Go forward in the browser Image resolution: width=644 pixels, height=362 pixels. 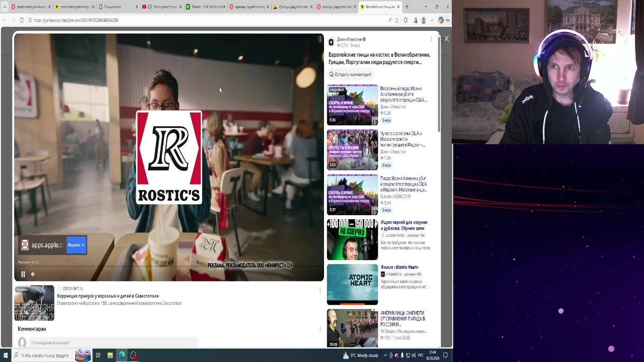(x=13, y=20)
